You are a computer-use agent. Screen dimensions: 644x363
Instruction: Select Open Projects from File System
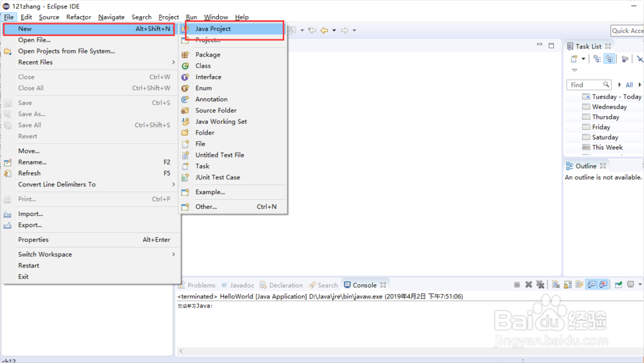click(x=91, y=52)
